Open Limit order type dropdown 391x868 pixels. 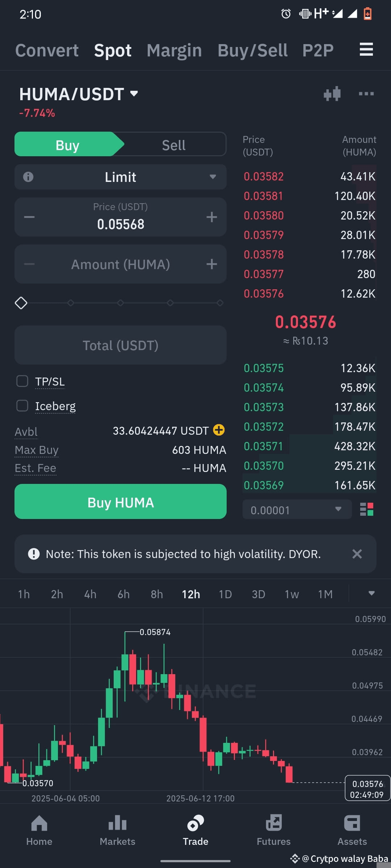[x=121, y=177]
